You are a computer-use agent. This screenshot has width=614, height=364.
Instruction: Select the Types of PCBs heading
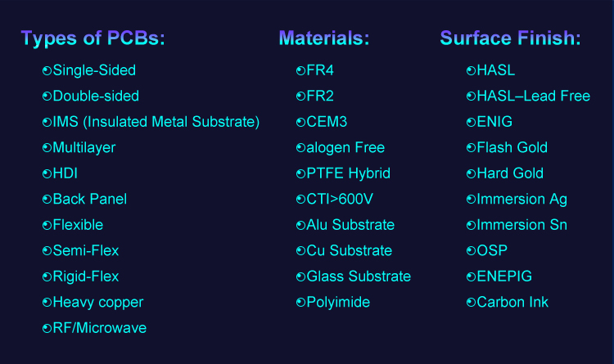coord(93,38)
